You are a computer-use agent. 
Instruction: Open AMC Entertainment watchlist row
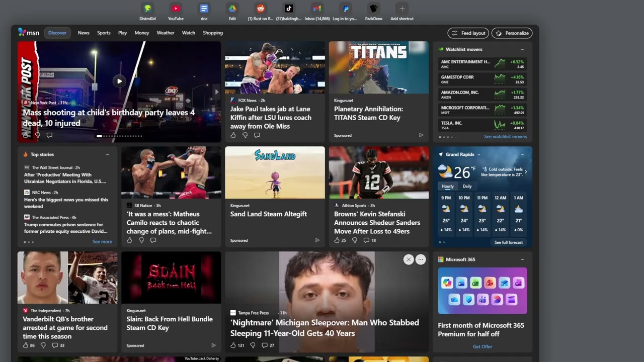(x=482, y=64)
